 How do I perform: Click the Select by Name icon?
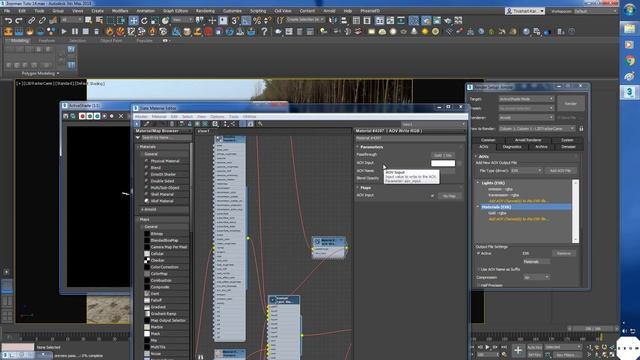[x=99, y=20]
